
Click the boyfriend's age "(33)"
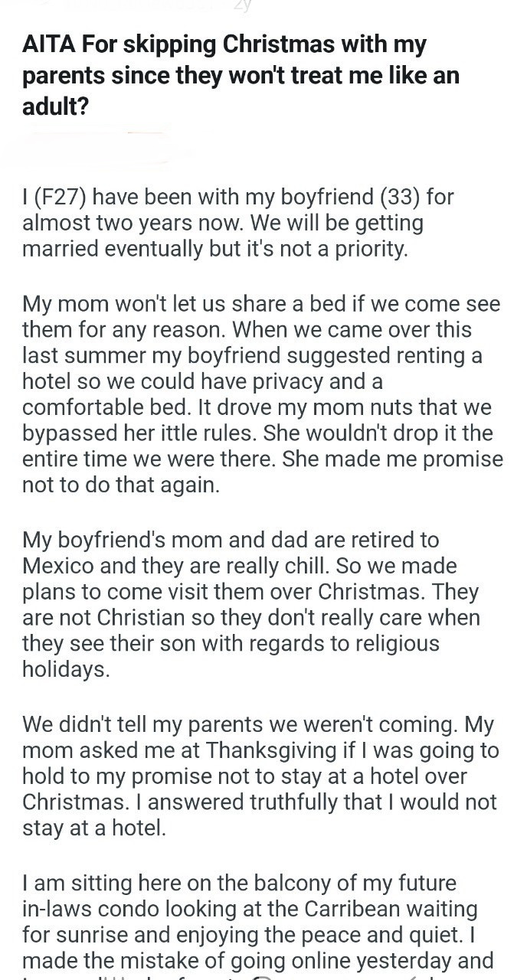click(399, 198)
